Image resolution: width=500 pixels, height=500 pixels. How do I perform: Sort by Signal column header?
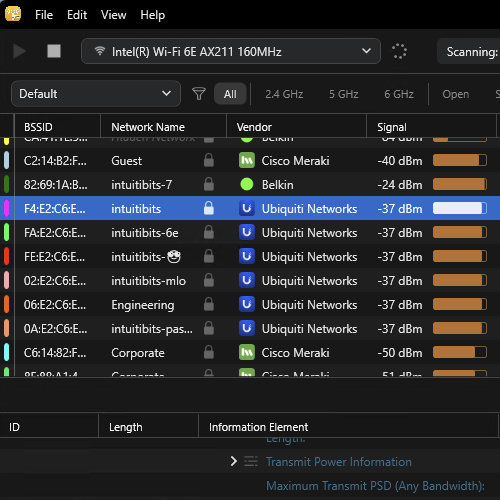tap(431, 127)
